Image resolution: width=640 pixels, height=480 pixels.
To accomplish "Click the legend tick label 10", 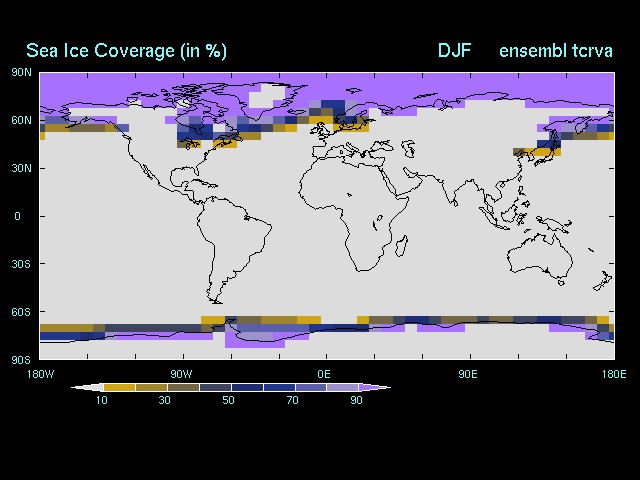I will click(102, 400).
